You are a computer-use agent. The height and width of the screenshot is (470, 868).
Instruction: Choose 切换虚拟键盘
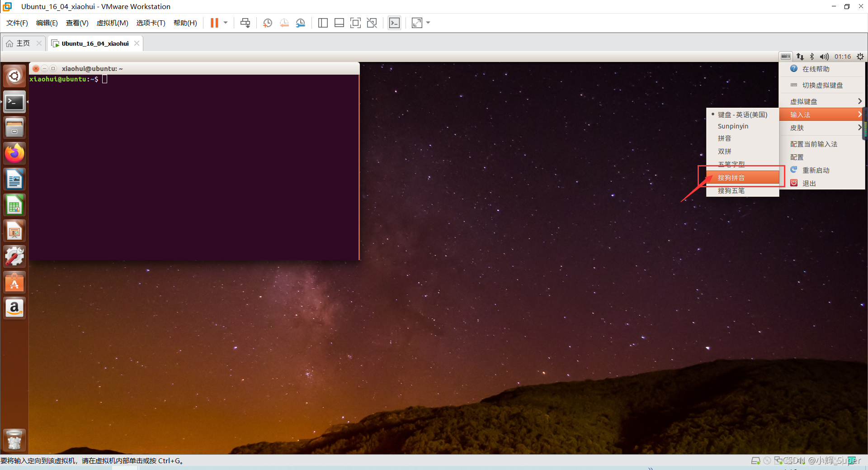pos(822,85)
